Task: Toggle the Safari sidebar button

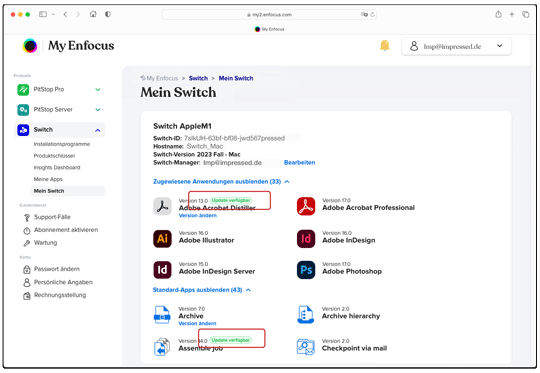Action: tap(43, 14)
